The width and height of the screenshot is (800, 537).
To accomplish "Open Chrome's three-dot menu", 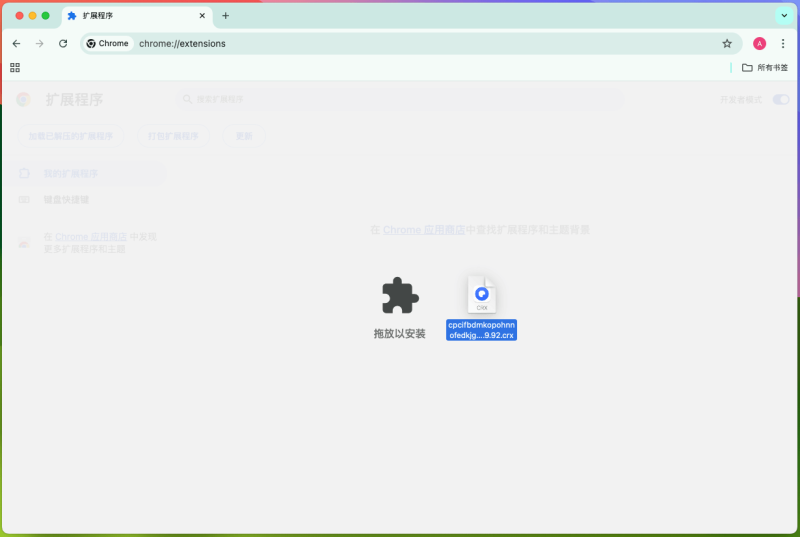I will pyautogui.click(x=783, y=44).
